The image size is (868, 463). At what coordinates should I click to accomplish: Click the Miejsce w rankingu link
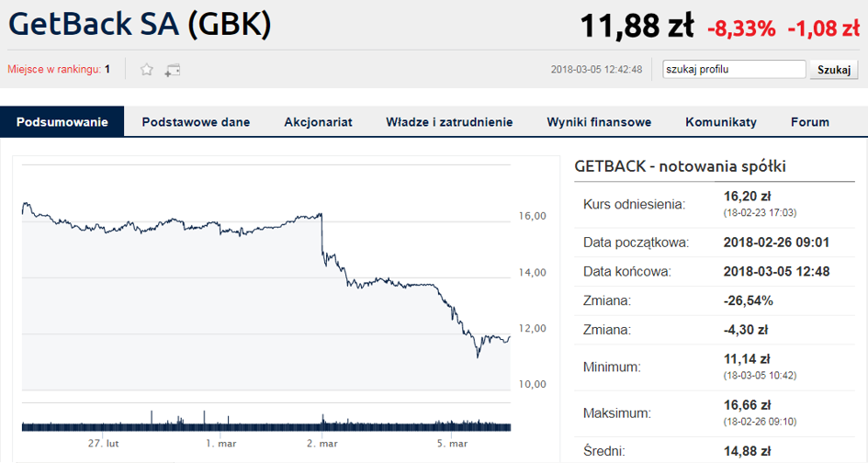(x=54, y=69)
